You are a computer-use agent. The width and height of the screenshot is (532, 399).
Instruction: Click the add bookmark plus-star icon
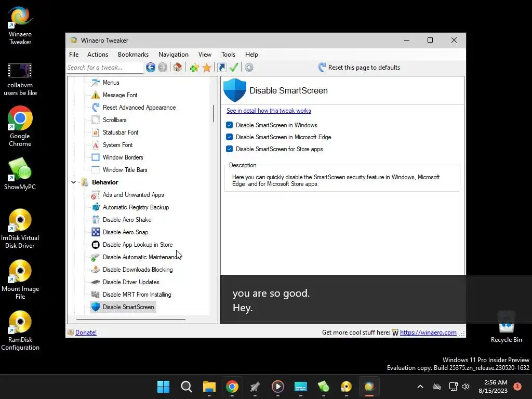[194, 68]
